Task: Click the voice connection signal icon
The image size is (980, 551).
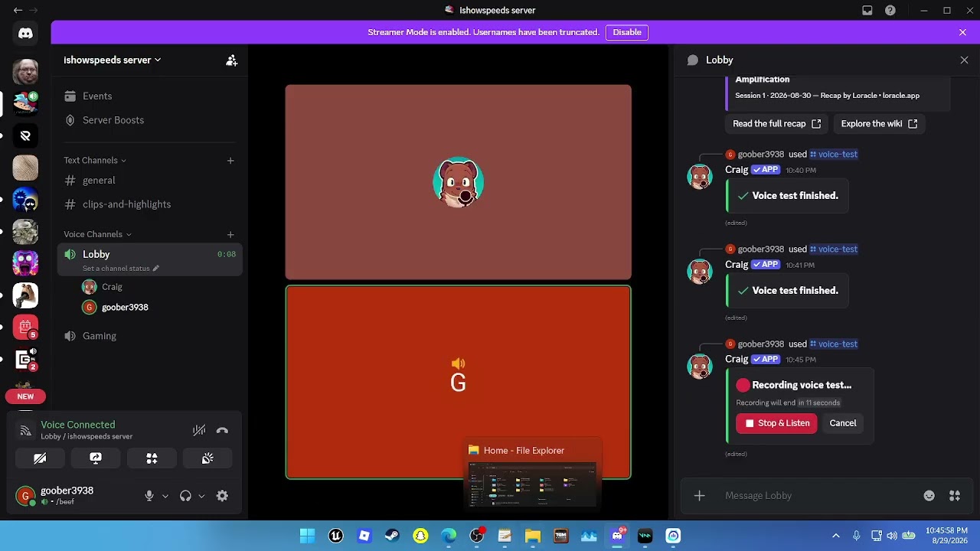Action: click(x=25, y=431)
